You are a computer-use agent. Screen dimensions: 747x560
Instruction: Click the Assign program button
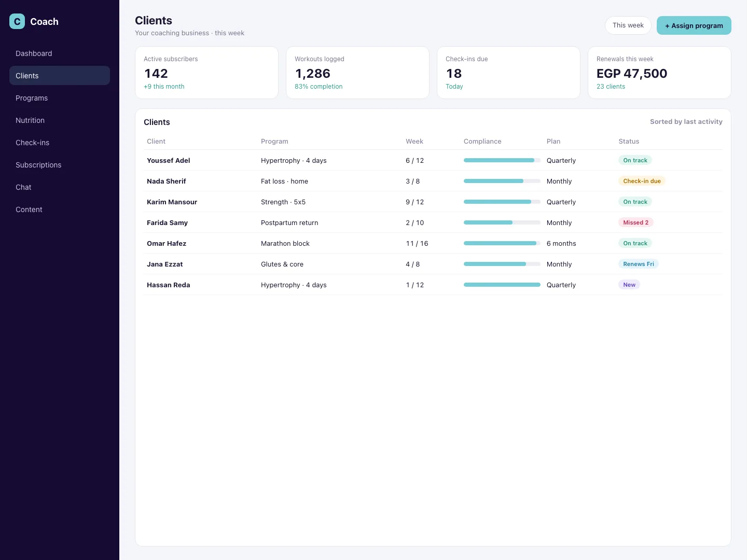tap(694, 25)
